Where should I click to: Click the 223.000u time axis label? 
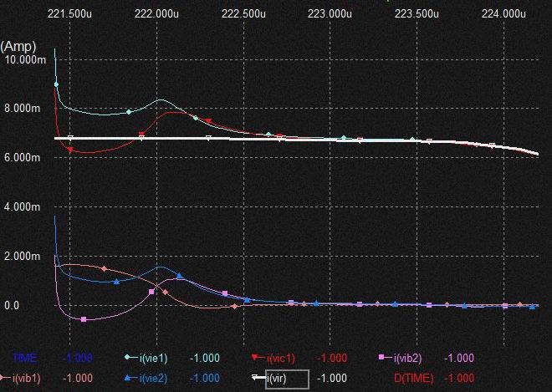click(x=330, y=13)
